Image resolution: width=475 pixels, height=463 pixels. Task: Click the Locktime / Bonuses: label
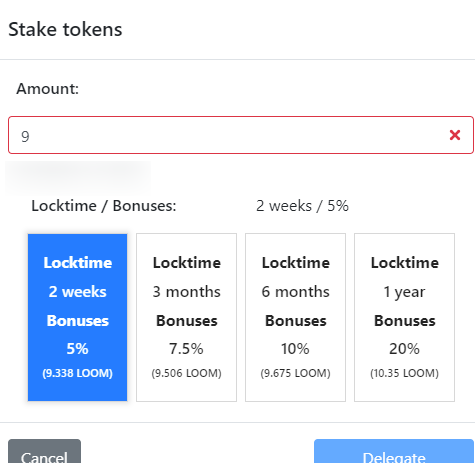tap(104, 206)
